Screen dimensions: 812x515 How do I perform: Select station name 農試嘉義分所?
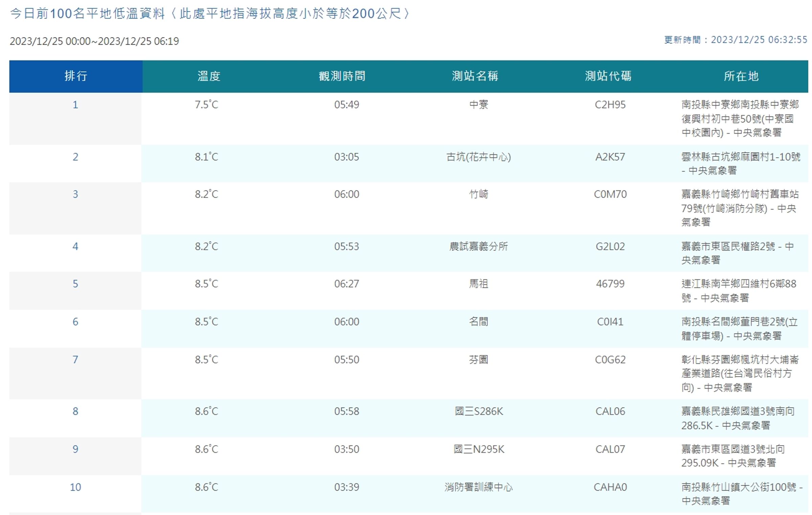point(479,246)
